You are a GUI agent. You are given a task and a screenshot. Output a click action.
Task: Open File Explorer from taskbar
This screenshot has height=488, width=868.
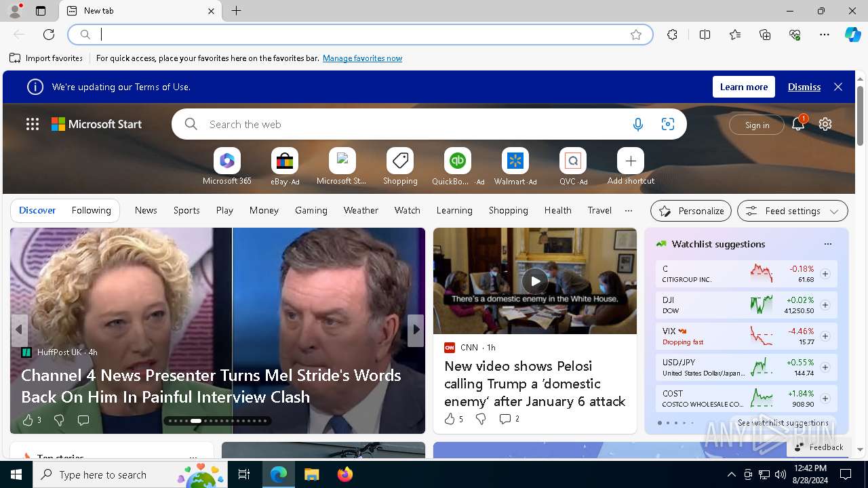(311, 474)
